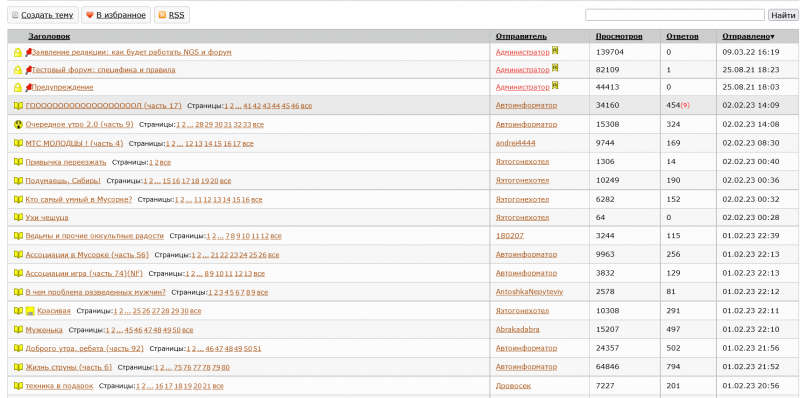This screenshot has width=800, height=398.
Task: Click the Найти search button
Action: pos(783,15)
